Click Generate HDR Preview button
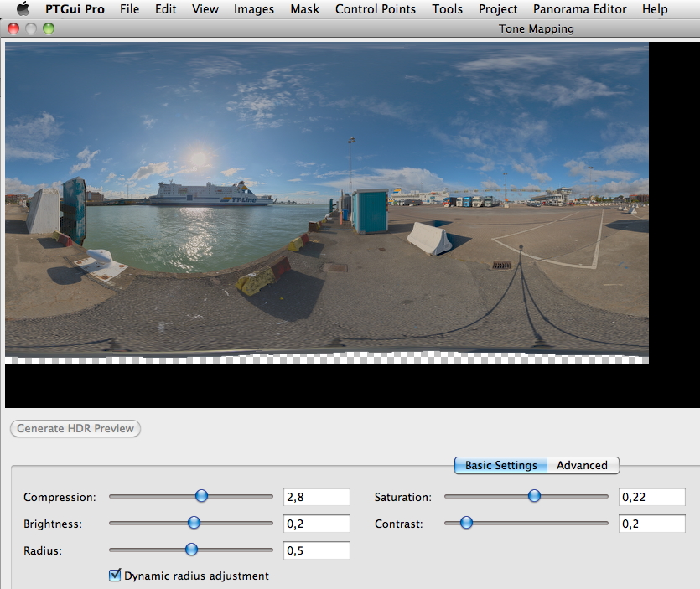 [x=75, y=428]
